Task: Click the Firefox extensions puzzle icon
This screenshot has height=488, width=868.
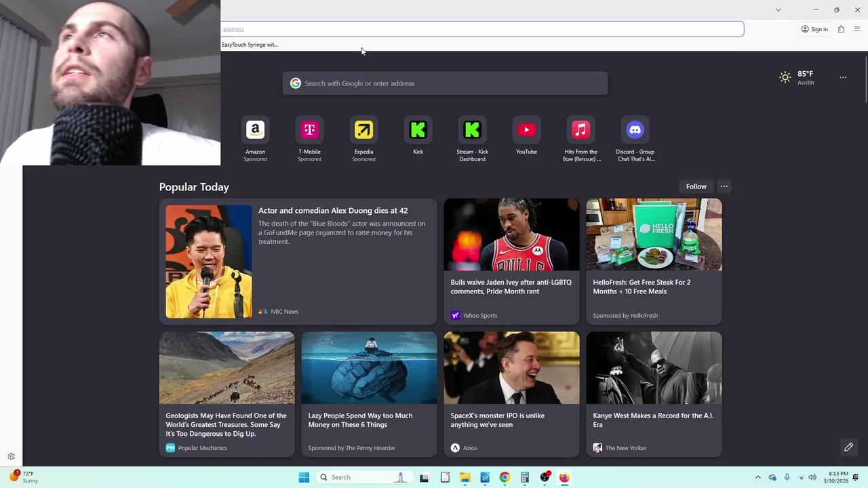Action: pos(841,29)
